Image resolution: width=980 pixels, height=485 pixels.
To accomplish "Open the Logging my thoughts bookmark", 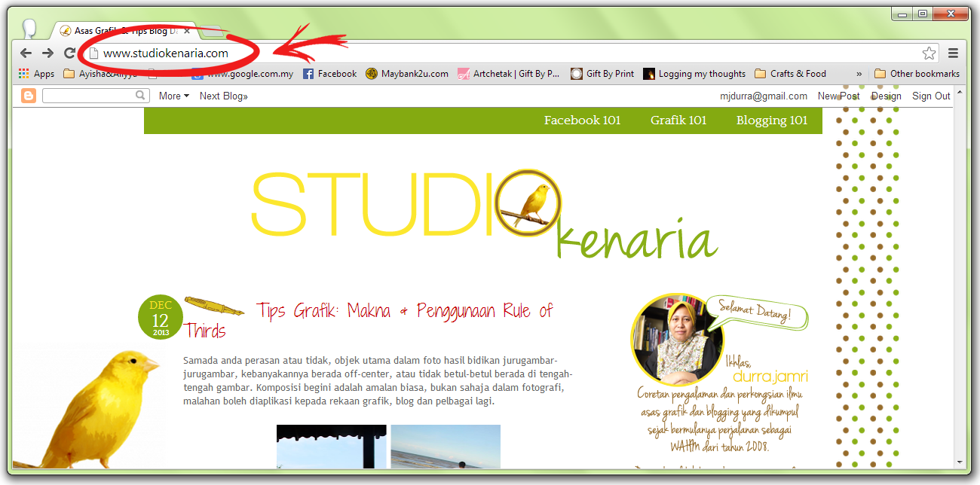I will pos(649,73).
